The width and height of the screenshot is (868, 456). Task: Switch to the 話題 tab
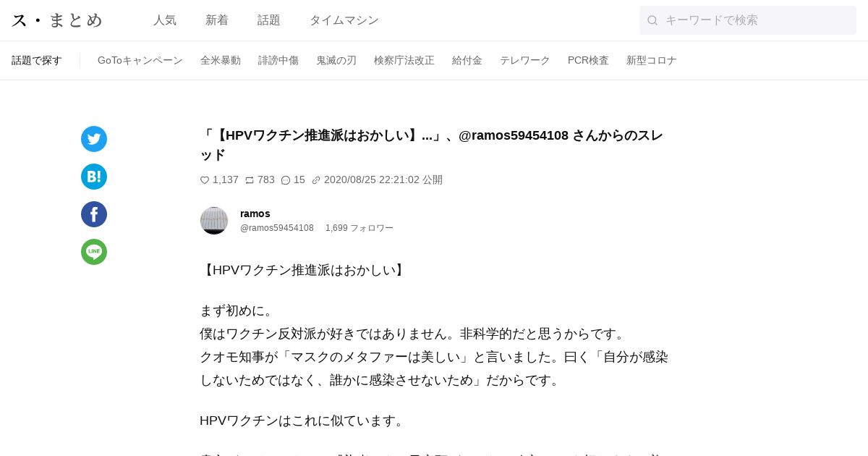tap(269, 20)
